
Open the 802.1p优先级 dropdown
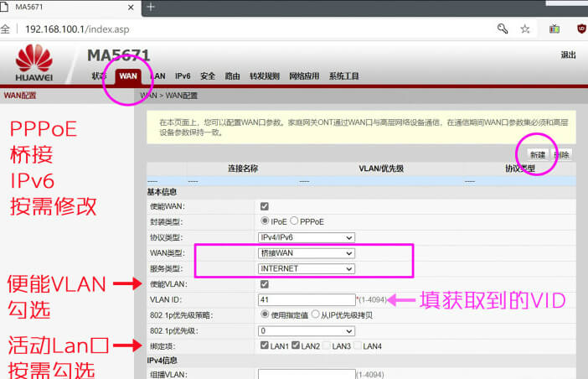click(x=307, y=331)
